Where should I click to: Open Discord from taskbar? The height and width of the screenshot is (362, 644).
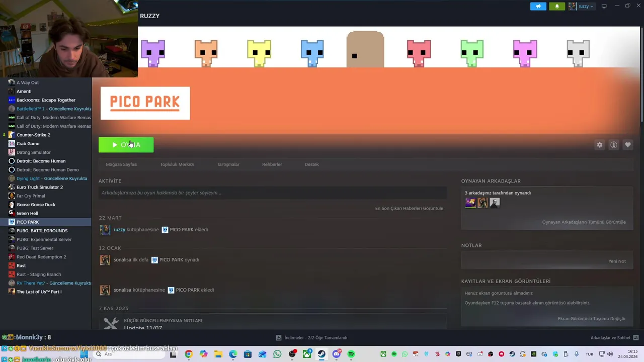tap(337, 354)
